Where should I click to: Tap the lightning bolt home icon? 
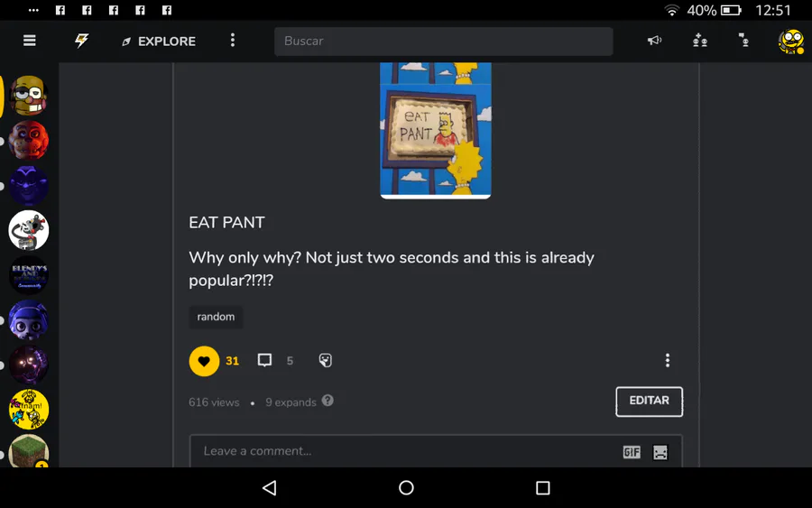pos(81,41)
